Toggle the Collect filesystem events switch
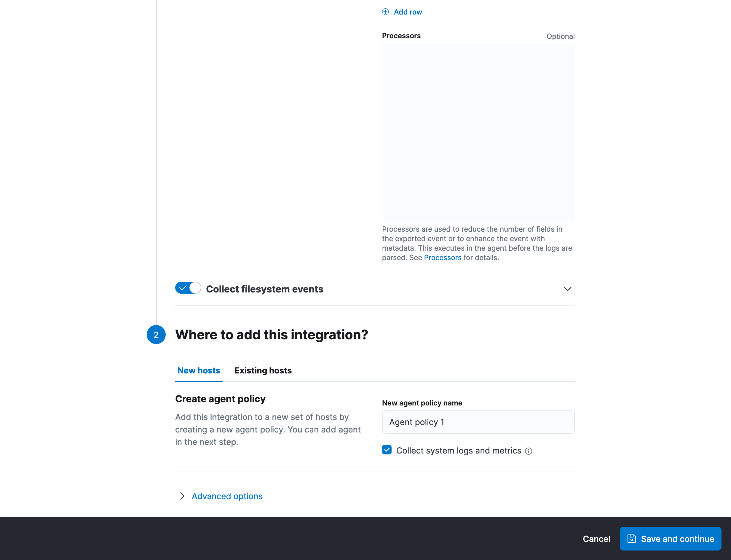 point(188,288)
